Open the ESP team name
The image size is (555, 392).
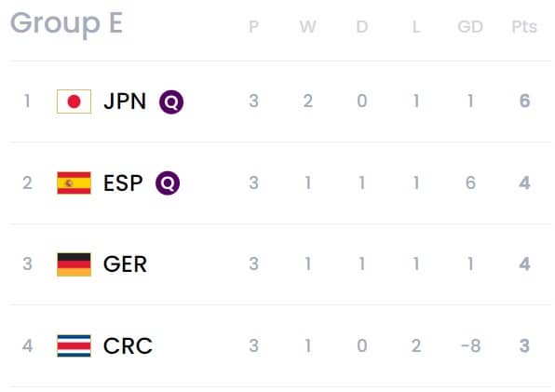[x=123, y=182]
